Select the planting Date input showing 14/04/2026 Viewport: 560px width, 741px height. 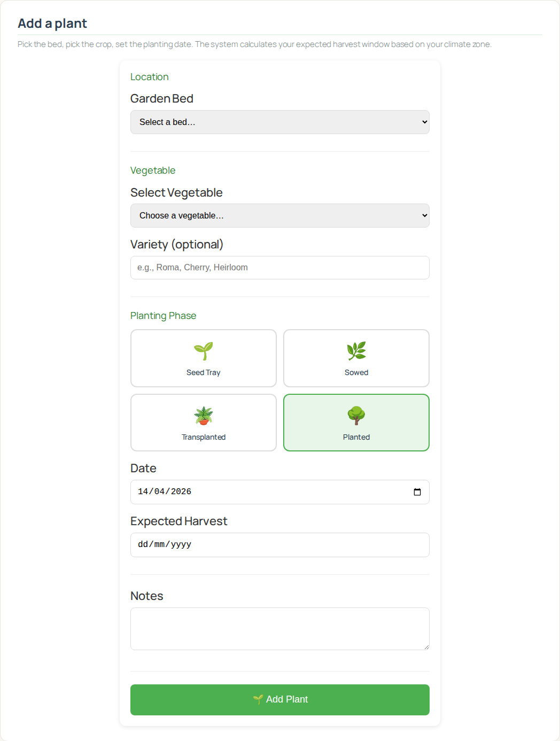(x=267, y=492)
